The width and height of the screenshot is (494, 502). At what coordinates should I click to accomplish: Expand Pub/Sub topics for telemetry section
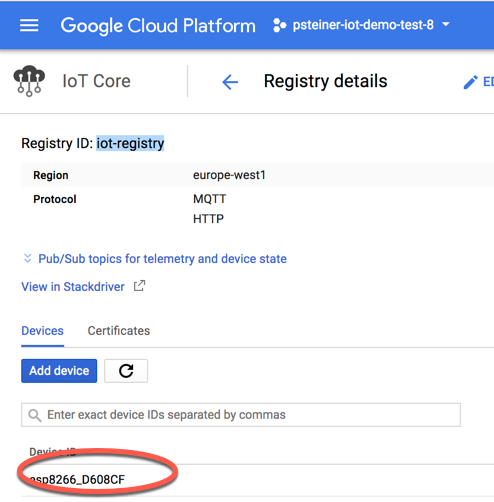coord(162,259)
